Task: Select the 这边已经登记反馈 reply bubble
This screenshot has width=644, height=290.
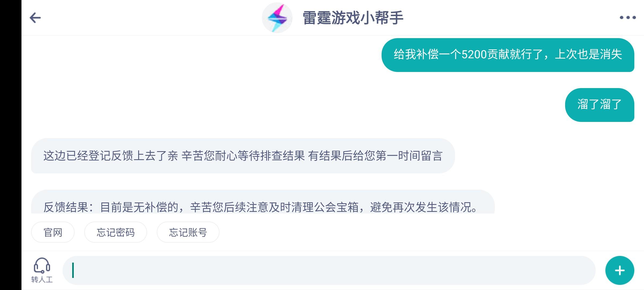Action: tap(243, 156)
